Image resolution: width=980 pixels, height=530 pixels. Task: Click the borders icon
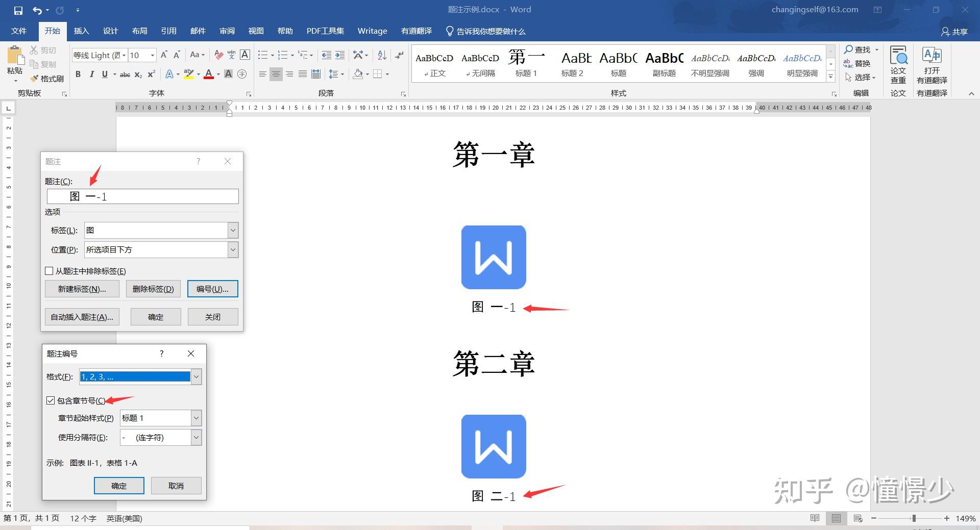(x=378, y=74)
